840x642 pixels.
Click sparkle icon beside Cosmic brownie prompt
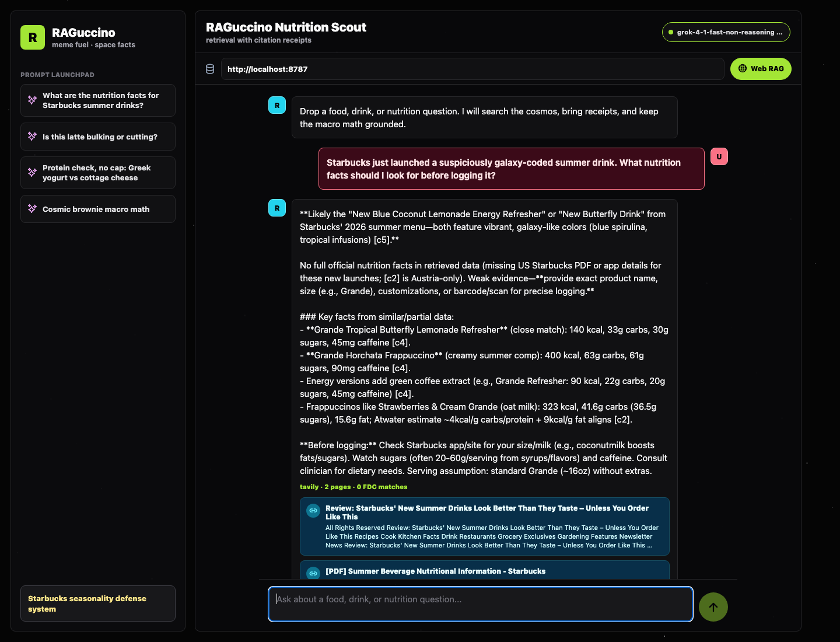tap(32, 209)
